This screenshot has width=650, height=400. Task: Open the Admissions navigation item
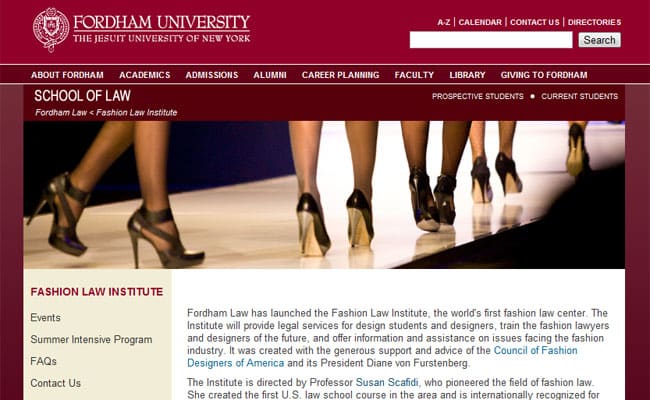click(x=212, y=75)
